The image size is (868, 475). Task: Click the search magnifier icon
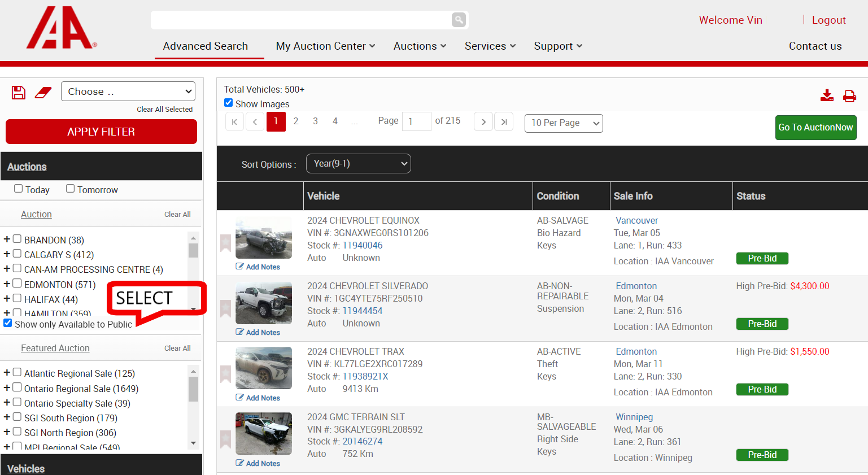(x=459, y=20)
